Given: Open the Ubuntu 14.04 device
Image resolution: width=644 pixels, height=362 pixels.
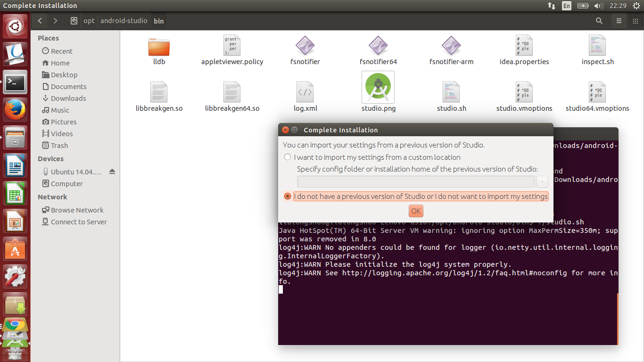Looking at the screenshot, I should click(72, 172).
